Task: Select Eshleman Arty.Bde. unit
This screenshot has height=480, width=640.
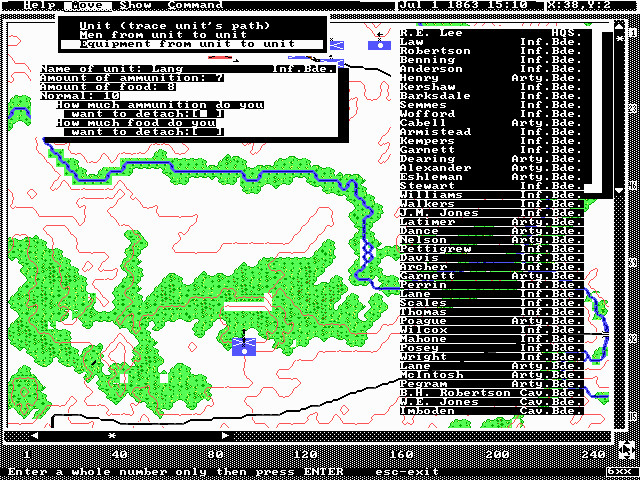Action: pos(491,176)
